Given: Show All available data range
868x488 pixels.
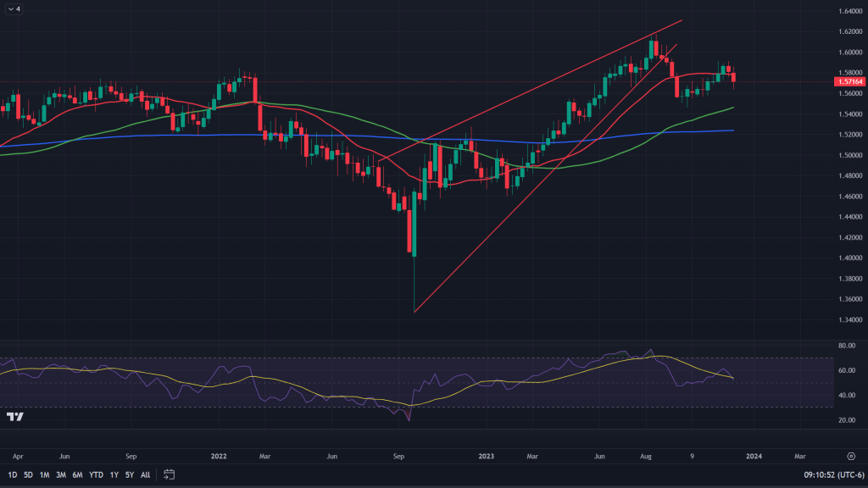Looking at the screenshot, I should point(146,474).
